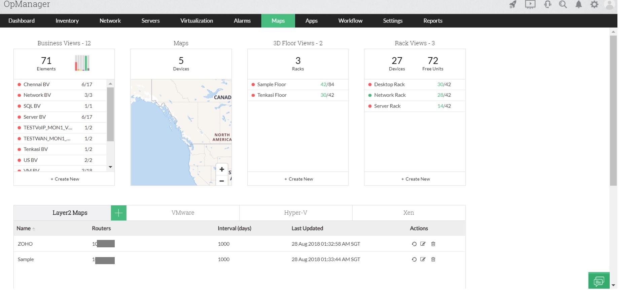The width and height of the screenshot is (644, 290).
Task: Sort the table by Name column
Action: 24,229
